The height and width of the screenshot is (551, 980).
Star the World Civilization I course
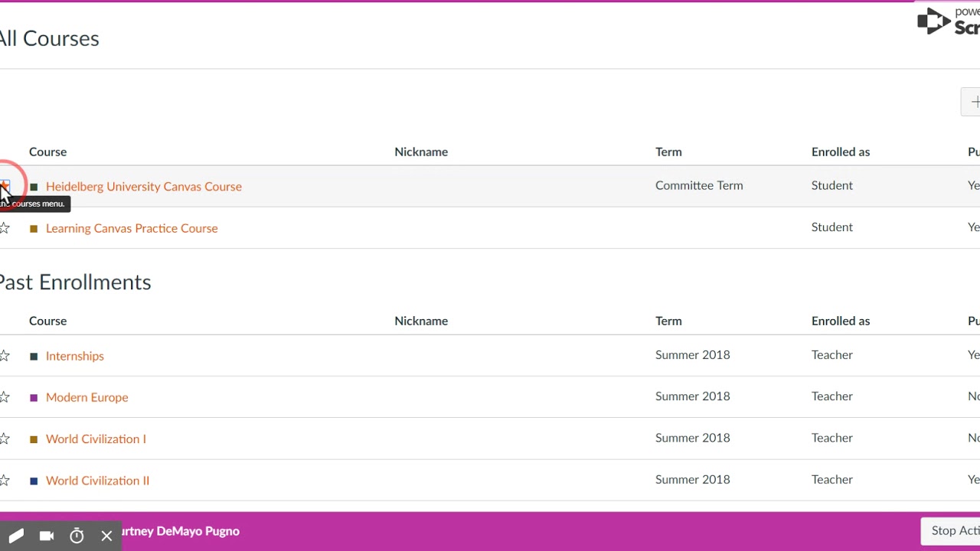5,439
